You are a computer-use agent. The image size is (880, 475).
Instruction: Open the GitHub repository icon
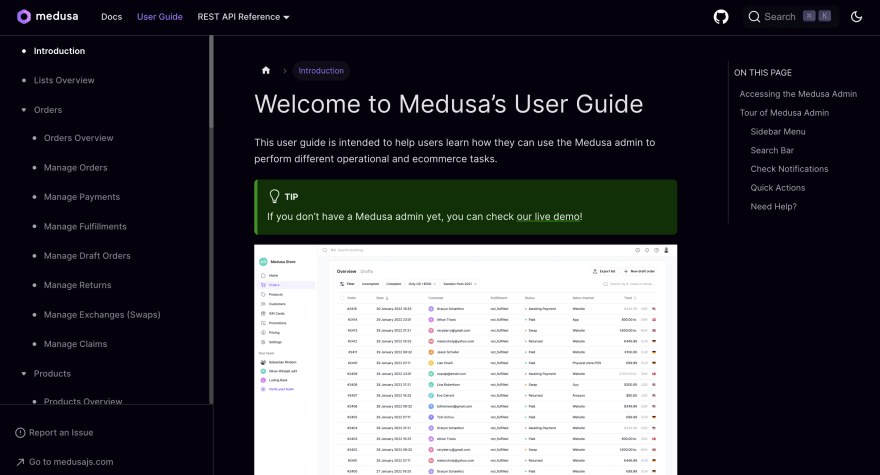(x=721, y=17)
